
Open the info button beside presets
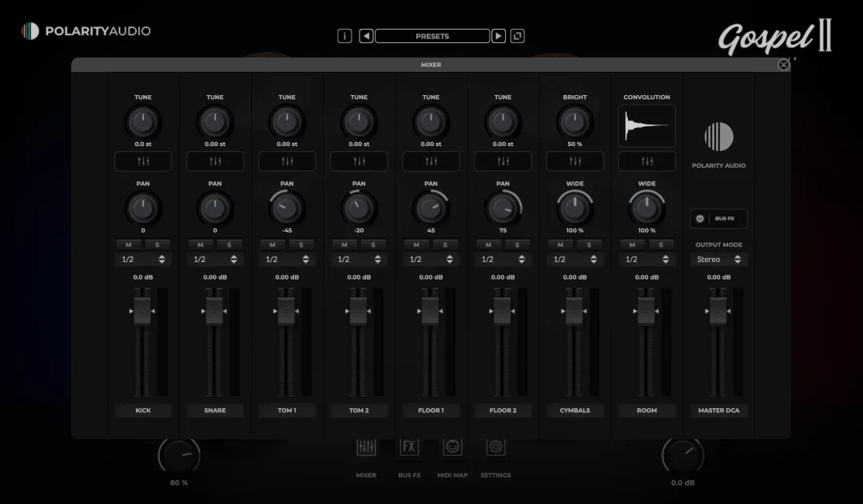[344, 36]
